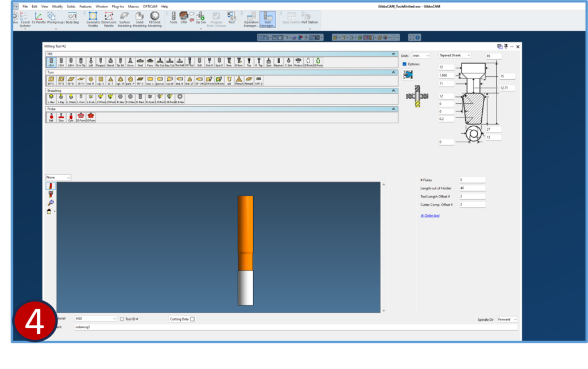Select the Drill tool type in Mill row
The height and width of the screenshot is (369, 588).
pos(199,61)
